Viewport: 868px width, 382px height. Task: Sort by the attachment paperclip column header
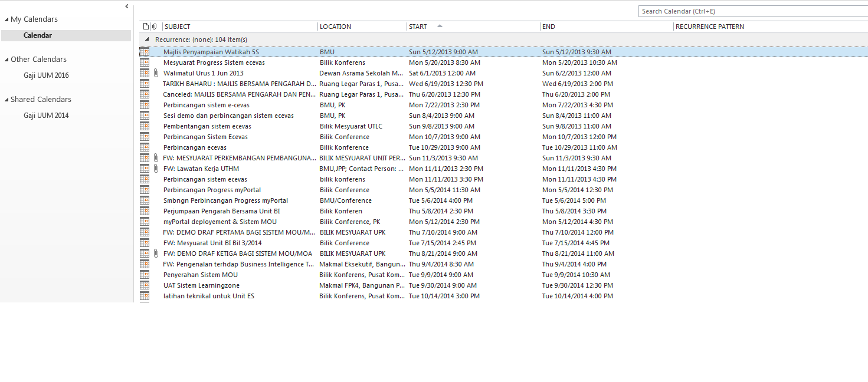pyautogui.click(x=155, y=27)
